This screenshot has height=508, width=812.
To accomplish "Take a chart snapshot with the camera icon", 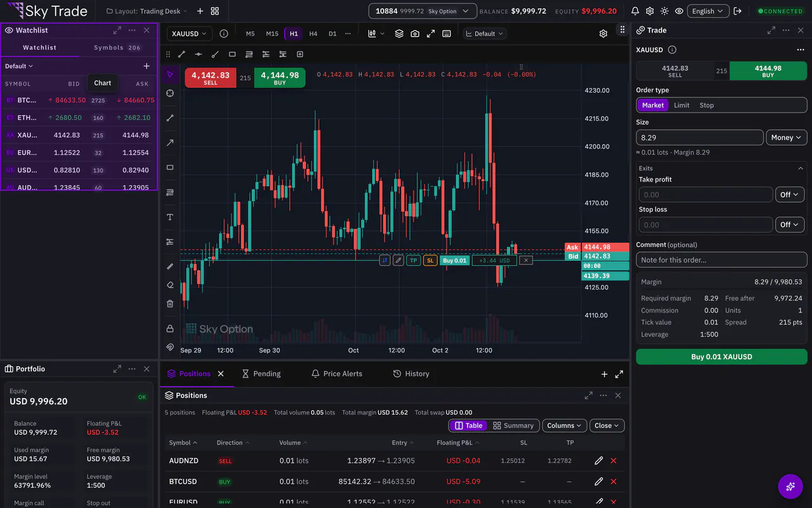I will coord(415,34).
